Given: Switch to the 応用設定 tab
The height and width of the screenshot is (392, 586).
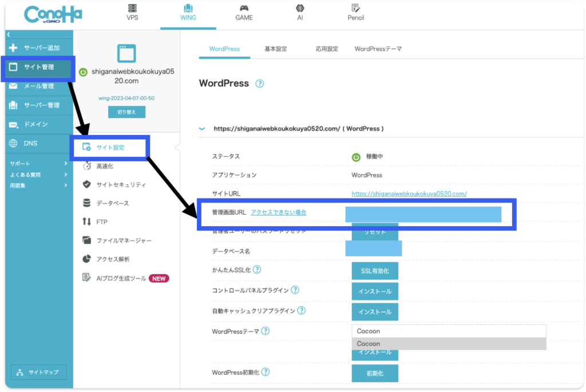Looking at the screenshot, I should (327, 49).
